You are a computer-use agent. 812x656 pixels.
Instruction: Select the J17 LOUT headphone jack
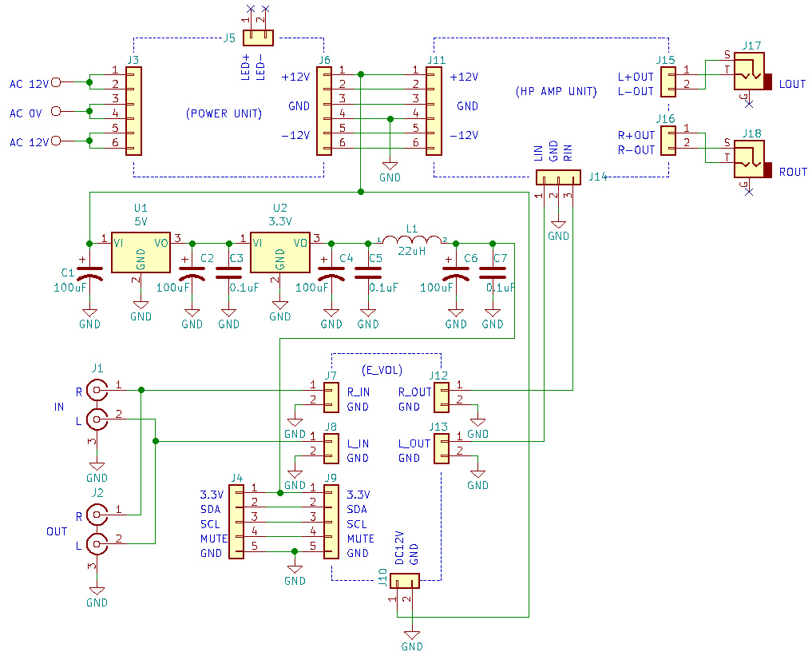[749, 73]
